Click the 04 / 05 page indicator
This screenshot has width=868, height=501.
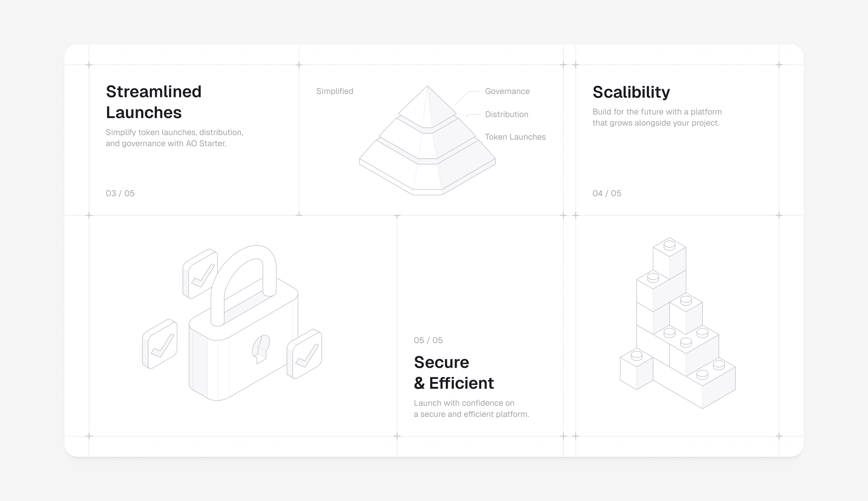pos(606,193)
